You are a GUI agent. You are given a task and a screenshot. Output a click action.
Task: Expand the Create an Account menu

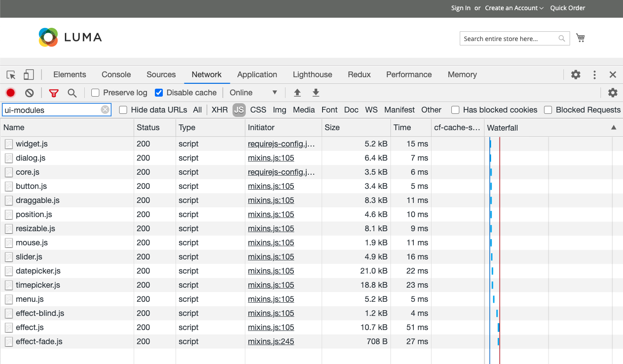click(514, 8)
